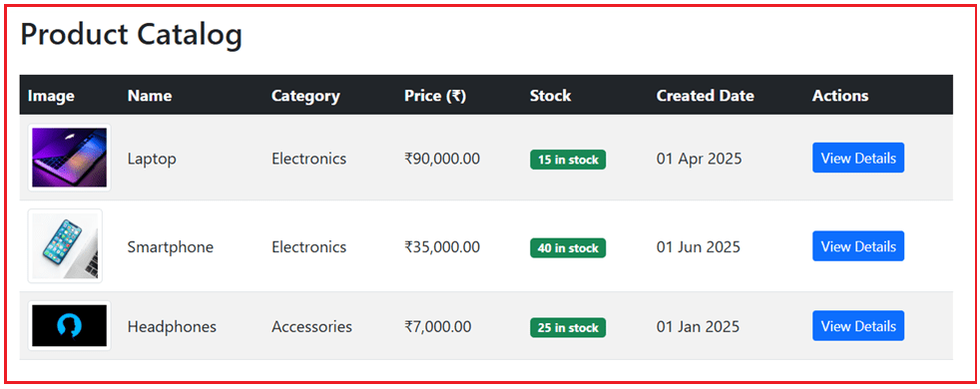
Task: Open the Smartphone product thumbnail image
Action: [65, 246]
